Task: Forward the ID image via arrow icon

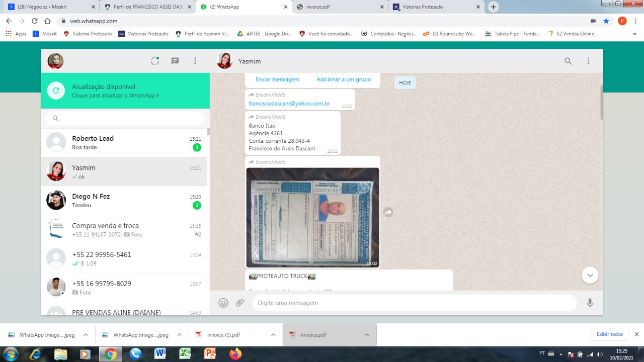Action: point(388,213)
